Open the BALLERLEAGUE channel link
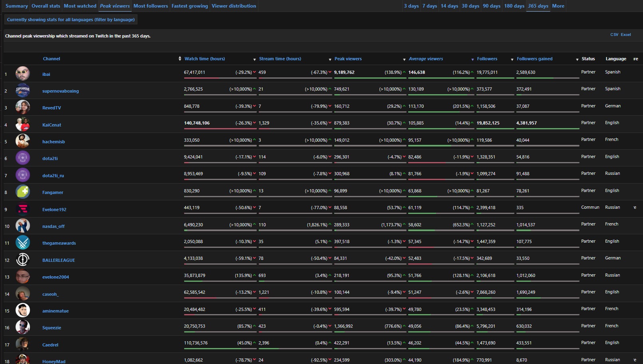Viewport: 643px width, 364px height. 59,260
